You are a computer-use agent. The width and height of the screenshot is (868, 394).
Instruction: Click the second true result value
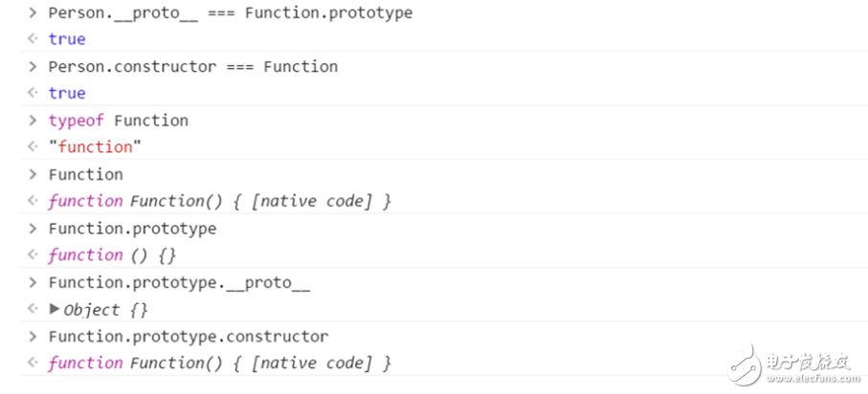pyautogui.click(x=67, y=93)
